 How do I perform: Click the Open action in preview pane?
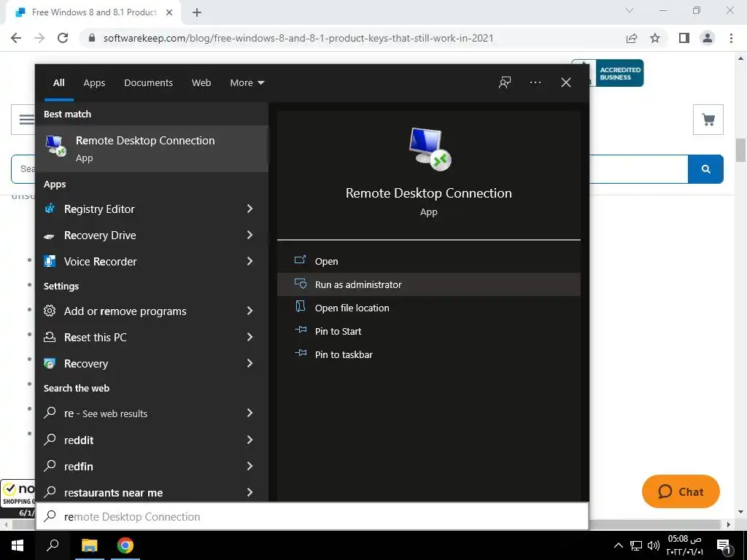click(429, 261)
